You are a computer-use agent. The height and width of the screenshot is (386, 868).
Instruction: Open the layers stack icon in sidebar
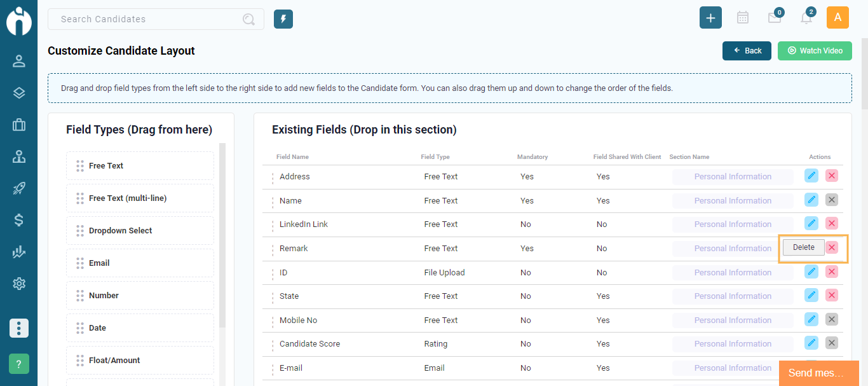(19, 93)
